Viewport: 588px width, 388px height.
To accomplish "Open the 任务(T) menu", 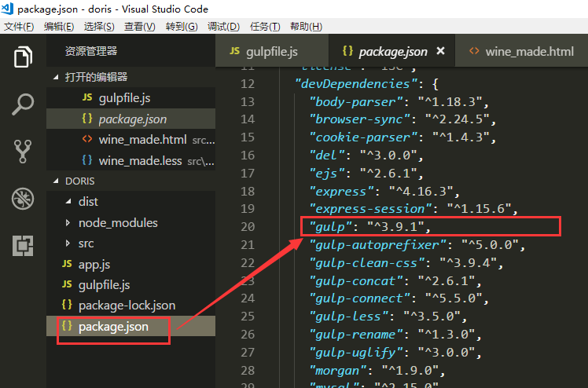I will (x=265, y=27).
